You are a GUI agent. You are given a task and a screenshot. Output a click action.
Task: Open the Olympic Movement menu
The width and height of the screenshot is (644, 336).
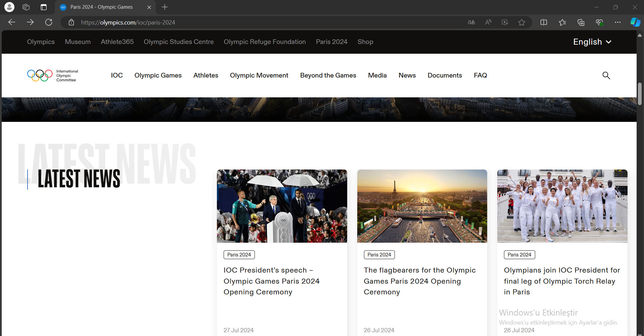click(259, 76)
